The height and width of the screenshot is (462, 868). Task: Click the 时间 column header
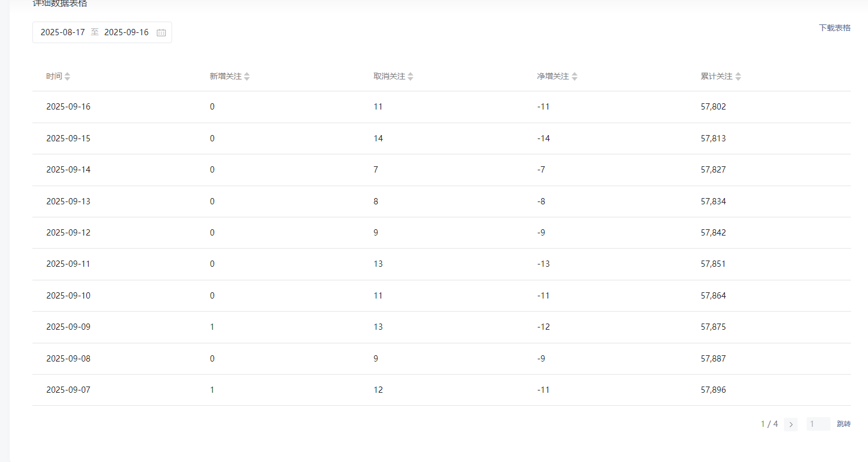coord(54,76)
